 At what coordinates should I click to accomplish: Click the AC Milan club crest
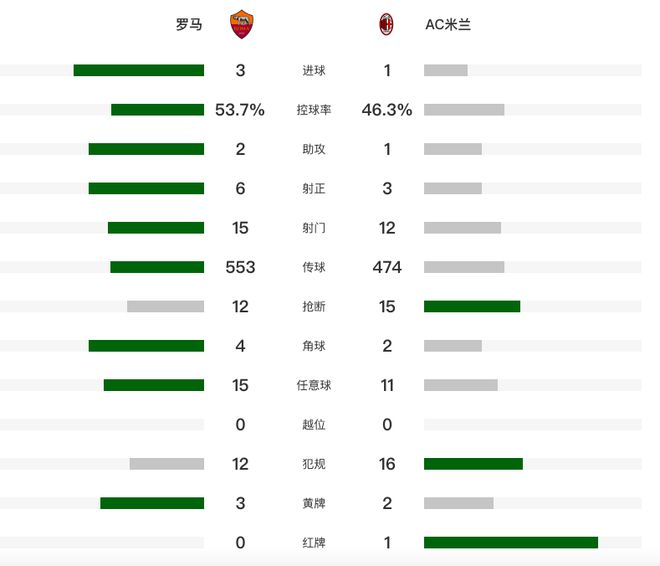386,24
